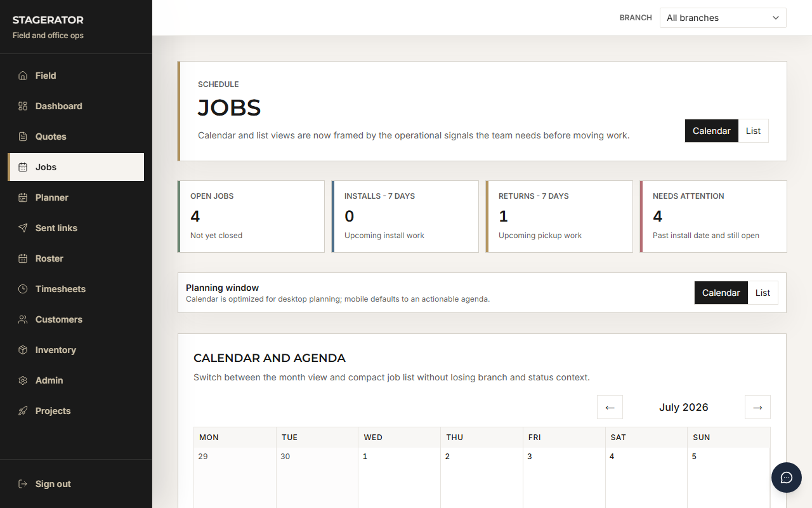Click the calendar cell for day 2
The height and width of the screenshot is (508, 812).
coord(482,478)
